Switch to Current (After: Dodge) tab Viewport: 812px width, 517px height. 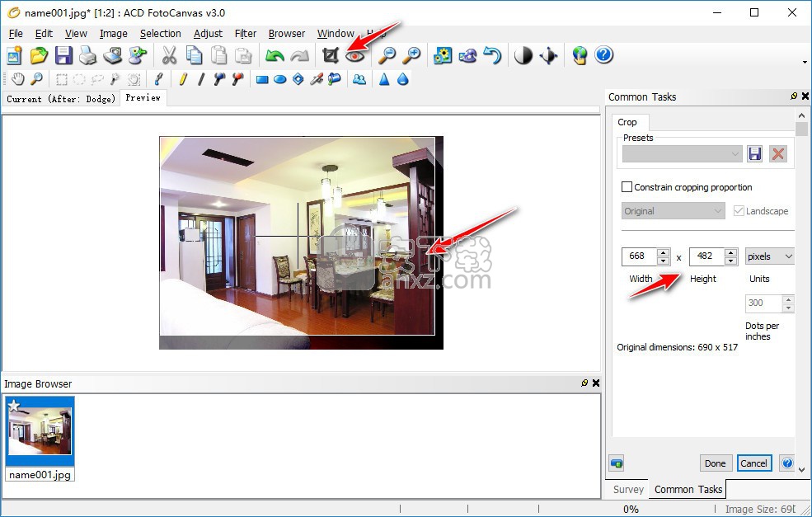click(x=60, y=98)
